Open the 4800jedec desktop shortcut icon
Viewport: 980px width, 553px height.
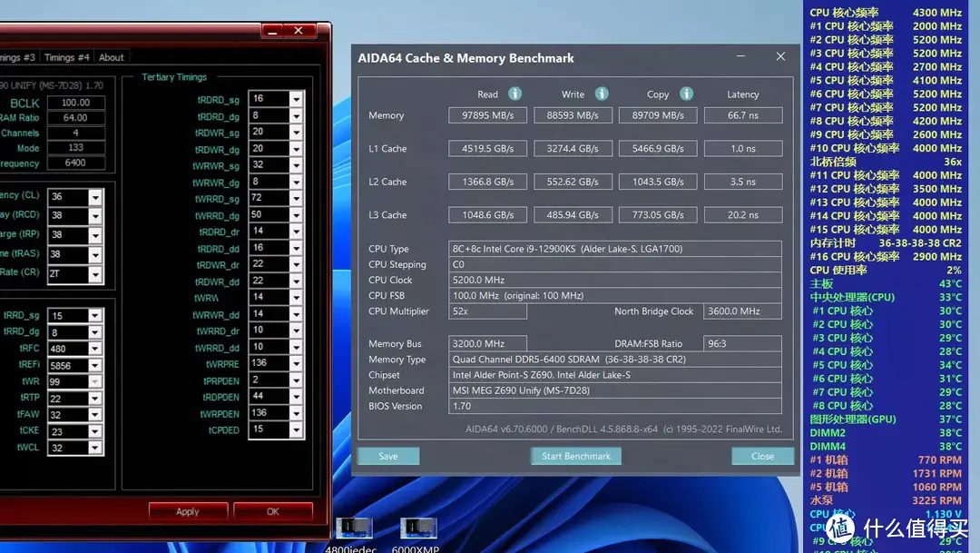[353, 528]
